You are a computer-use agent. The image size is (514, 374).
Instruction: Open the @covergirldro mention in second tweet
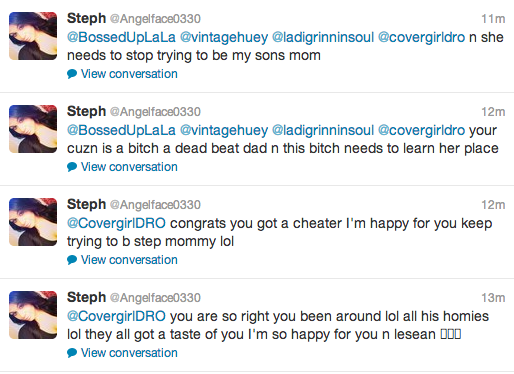click(421, 130)
